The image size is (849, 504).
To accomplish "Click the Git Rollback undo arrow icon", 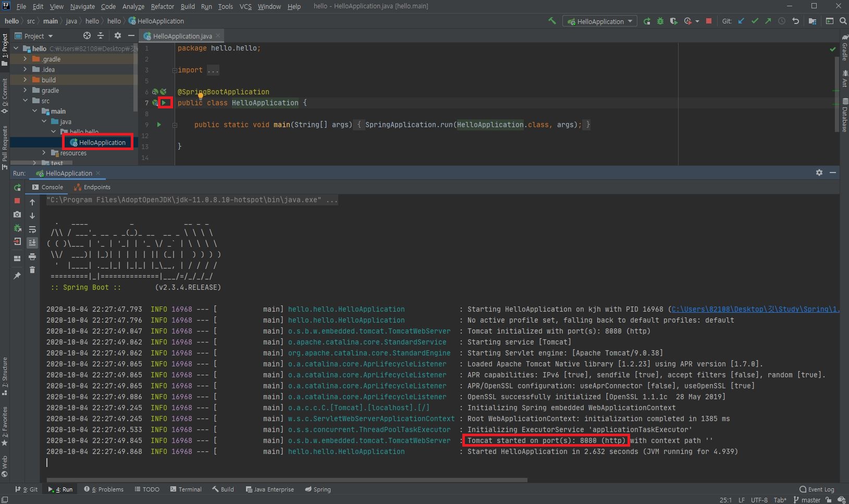I will tap(795, 21).
